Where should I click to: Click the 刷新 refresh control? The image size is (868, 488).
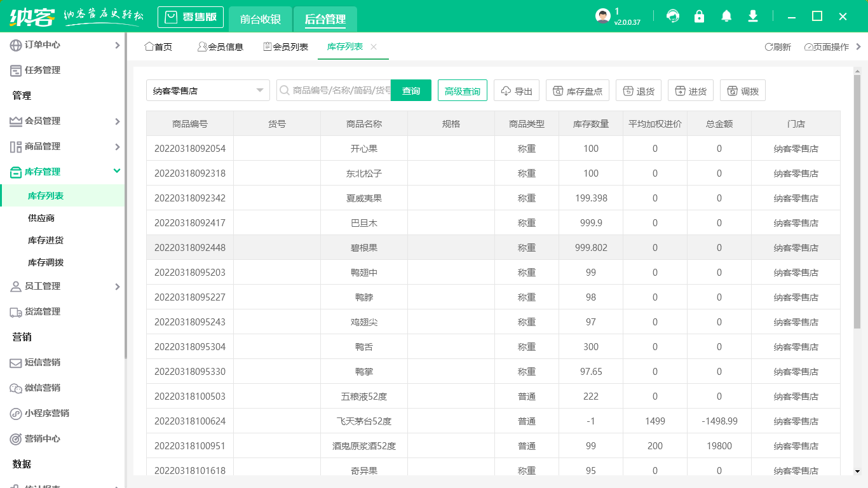778,46
